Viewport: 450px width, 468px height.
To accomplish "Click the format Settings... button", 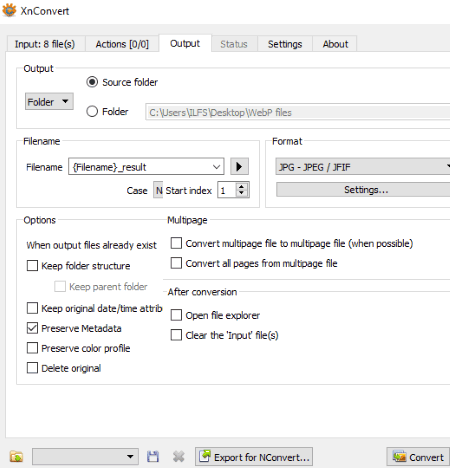I will click(x=363, y=190).
